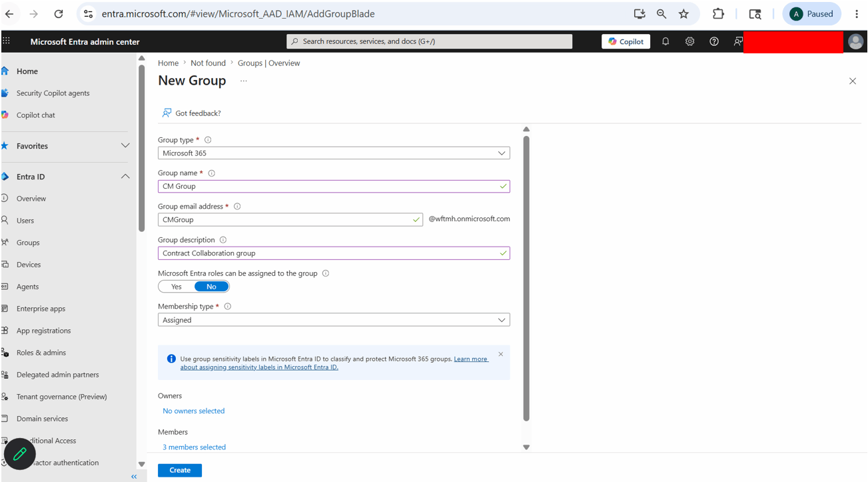Click the sidebar scroll-down arrow
868x482 pixels.
[141, 464]
